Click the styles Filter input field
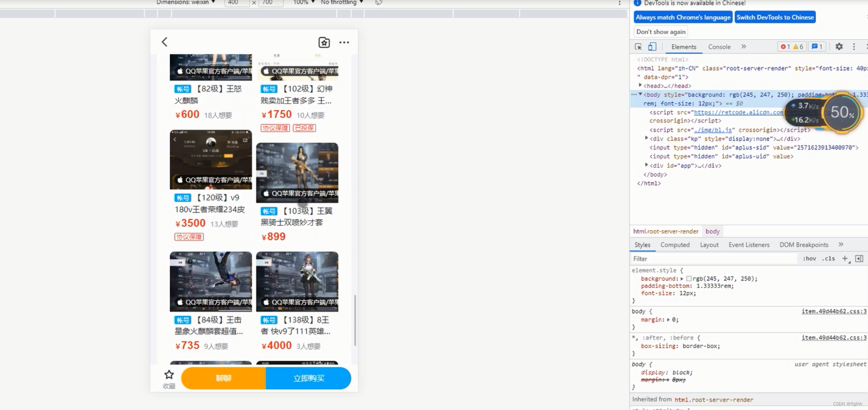Screen dimensions: 868x410 713,259
